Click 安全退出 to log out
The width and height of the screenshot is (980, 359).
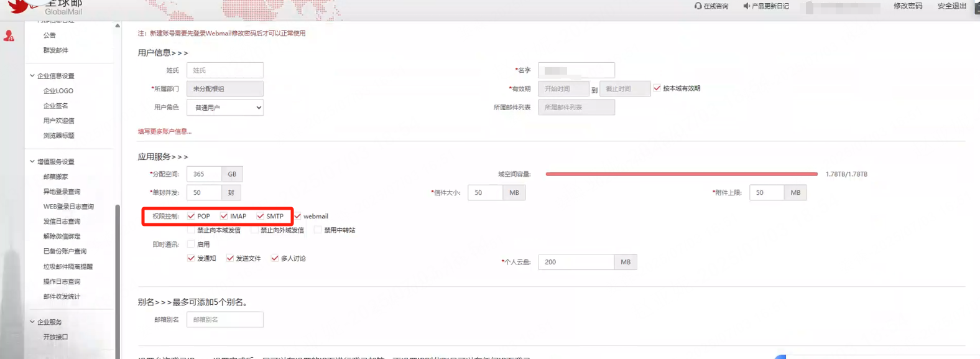pos(952,6)
